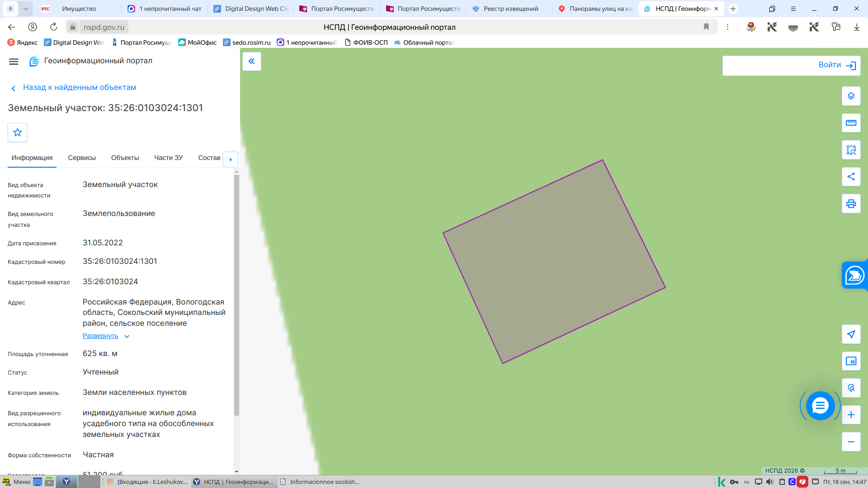Open the hamburger main menu
Screen dimensions: 868x488
pos(14,61)
